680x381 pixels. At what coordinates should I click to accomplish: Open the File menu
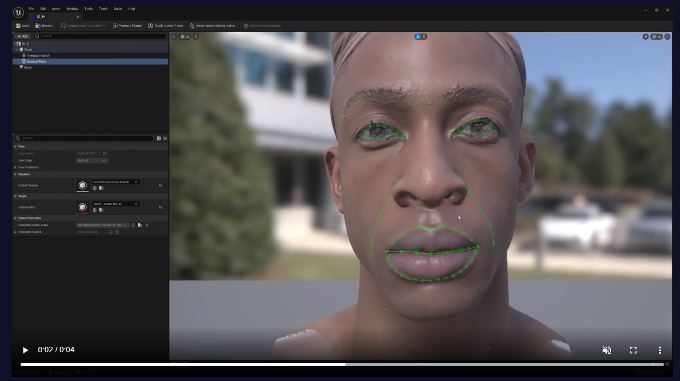pos(31,8)
